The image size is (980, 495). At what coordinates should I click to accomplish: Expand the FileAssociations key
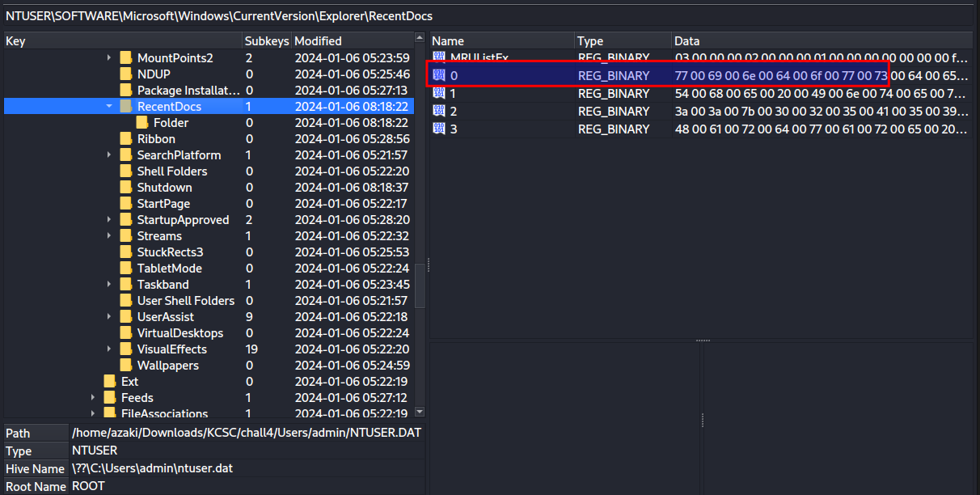click(x=93, y=413)
